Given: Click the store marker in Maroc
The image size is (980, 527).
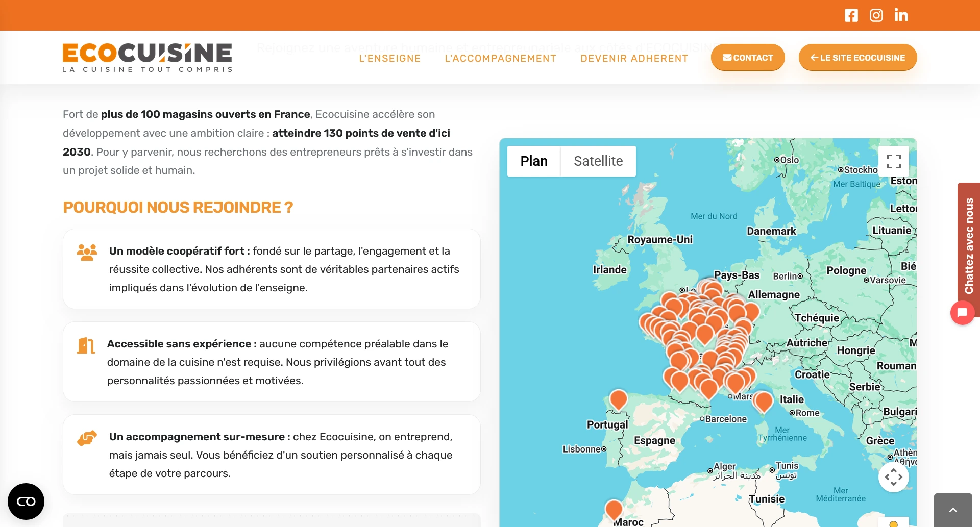Looking at the screenshot, I should [614, 509].
